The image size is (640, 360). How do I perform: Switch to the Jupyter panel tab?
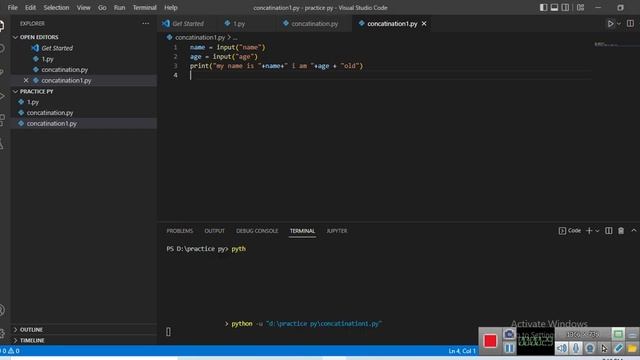337,231
